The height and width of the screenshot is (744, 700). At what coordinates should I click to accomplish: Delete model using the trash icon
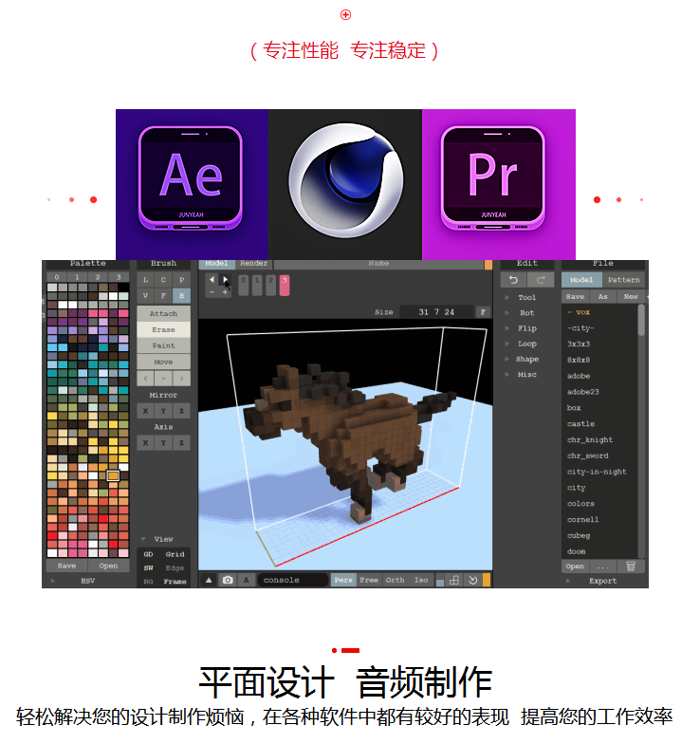point(631,567)
